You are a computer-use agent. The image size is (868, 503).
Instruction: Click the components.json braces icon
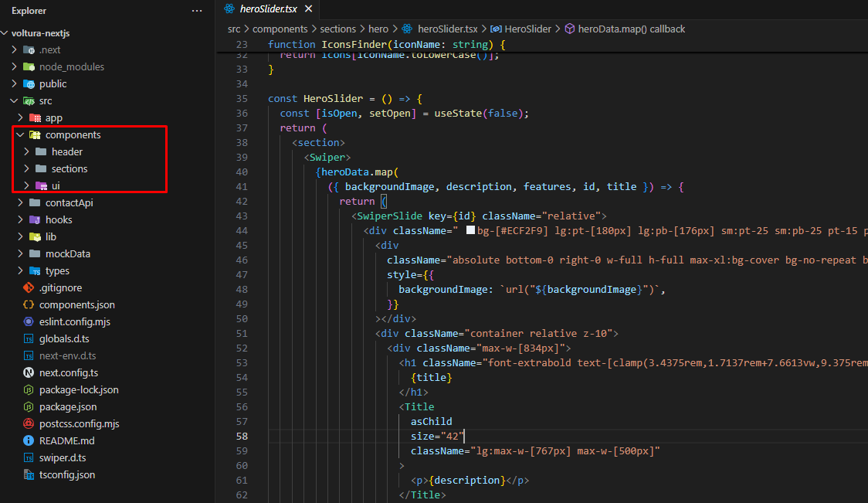(x=29, y=304)
